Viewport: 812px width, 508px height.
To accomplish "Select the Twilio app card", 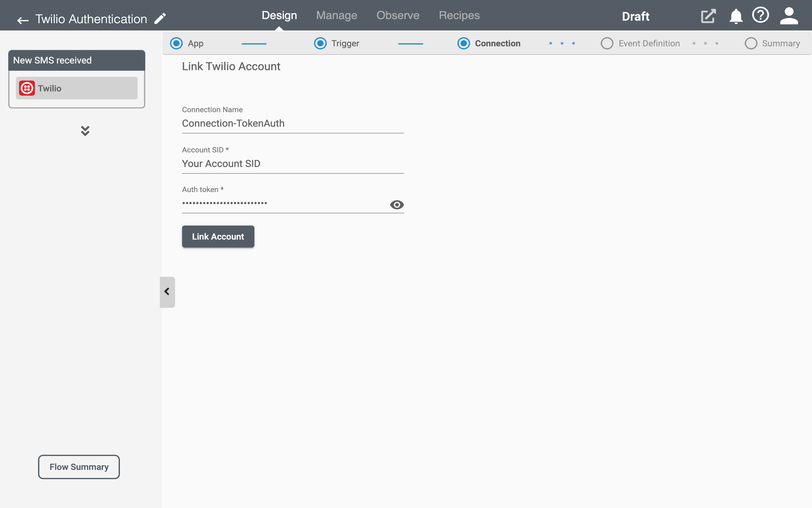I will 76,88.
